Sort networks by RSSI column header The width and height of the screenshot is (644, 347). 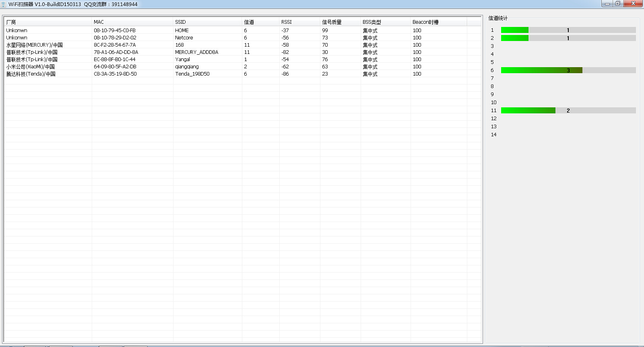[x=299, y=22]
